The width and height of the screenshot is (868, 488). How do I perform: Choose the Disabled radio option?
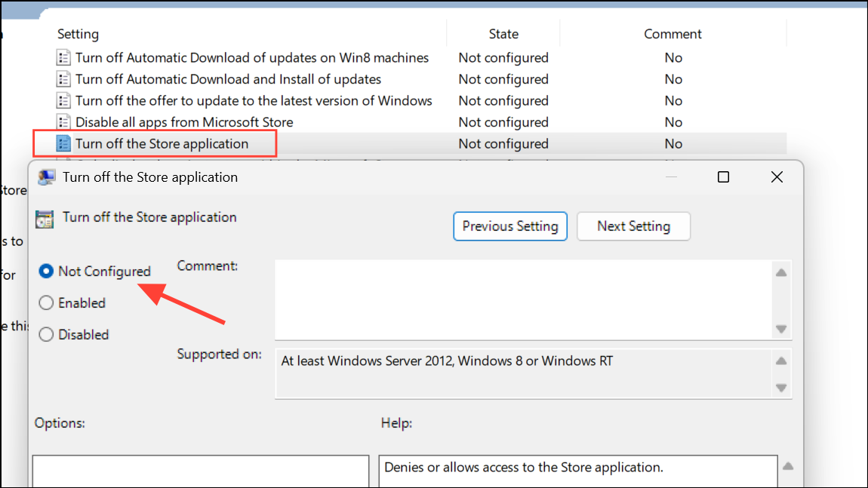click(46, 334)
